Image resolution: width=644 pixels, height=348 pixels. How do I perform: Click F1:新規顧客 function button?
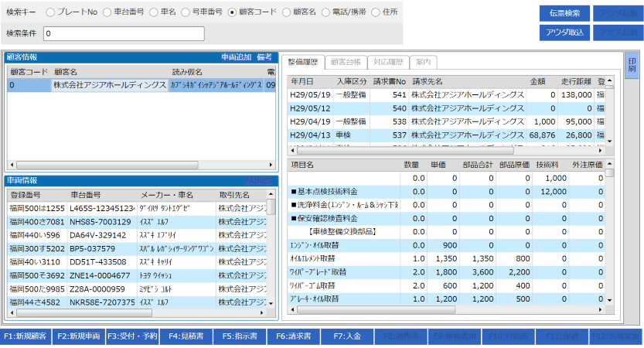26,336
